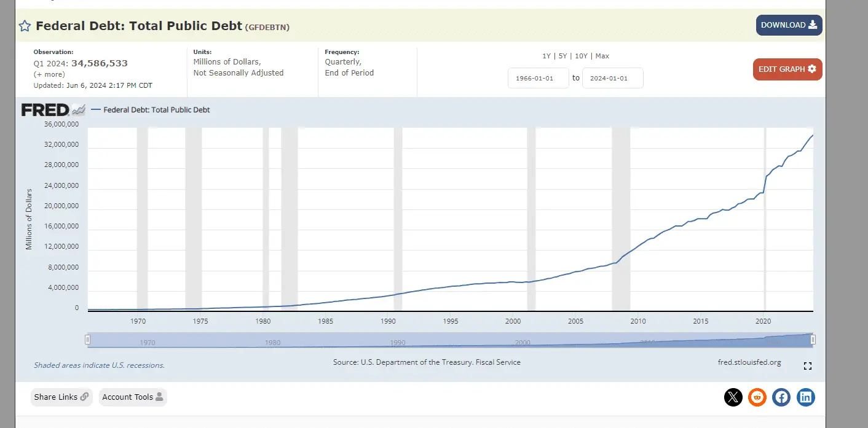Image resolution: width=868 pixels, height=428 pixels.
Task: Share chart on Facebook
Action: tap(781, 397)
